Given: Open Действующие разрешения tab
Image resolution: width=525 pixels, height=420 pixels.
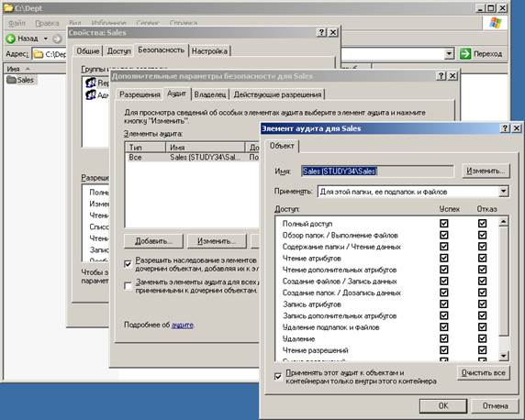Looking at the screenshot, I should tap(277, 94).
